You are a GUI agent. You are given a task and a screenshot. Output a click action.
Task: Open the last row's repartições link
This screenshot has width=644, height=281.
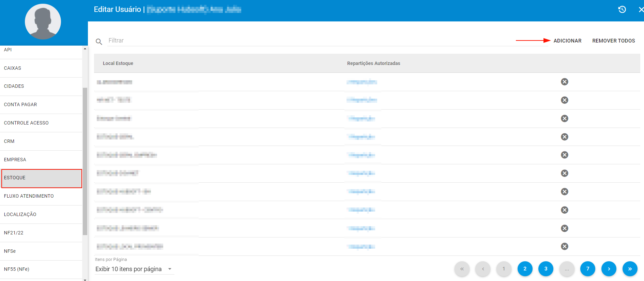click(x=361, y=247)
